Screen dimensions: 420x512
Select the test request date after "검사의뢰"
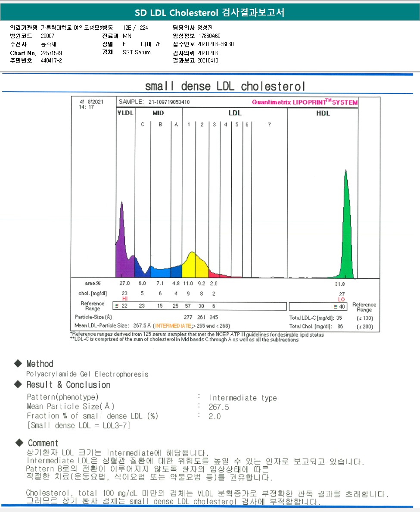(x=208, y=53)
